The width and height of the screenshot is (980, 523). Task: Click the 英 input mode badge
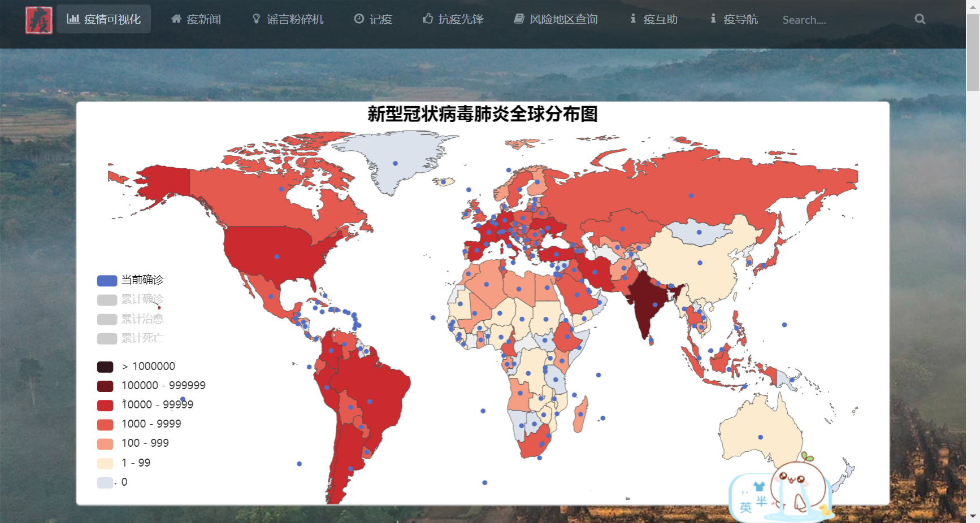(745, 507)
